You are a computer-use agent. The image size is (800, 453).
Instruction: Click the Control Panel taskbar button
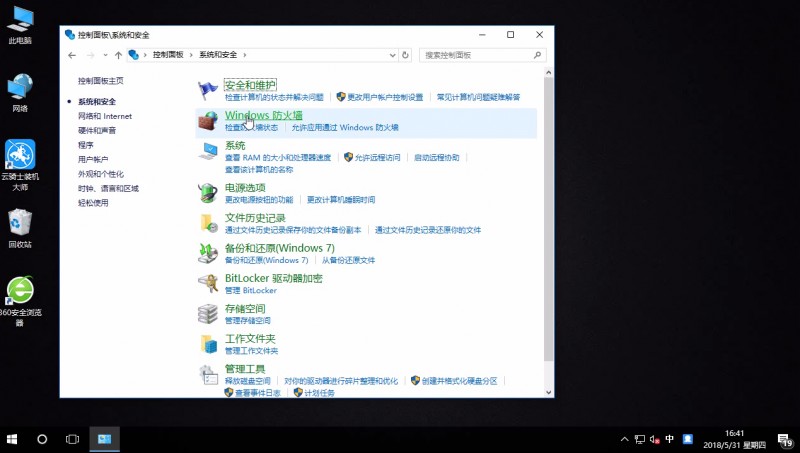click(105, 439)
